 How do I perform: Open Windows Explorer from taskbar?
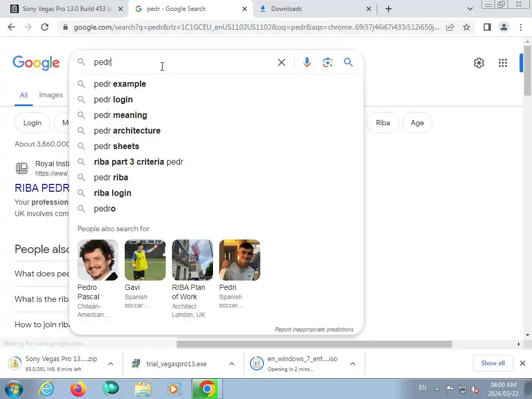[x=143, y=389]
